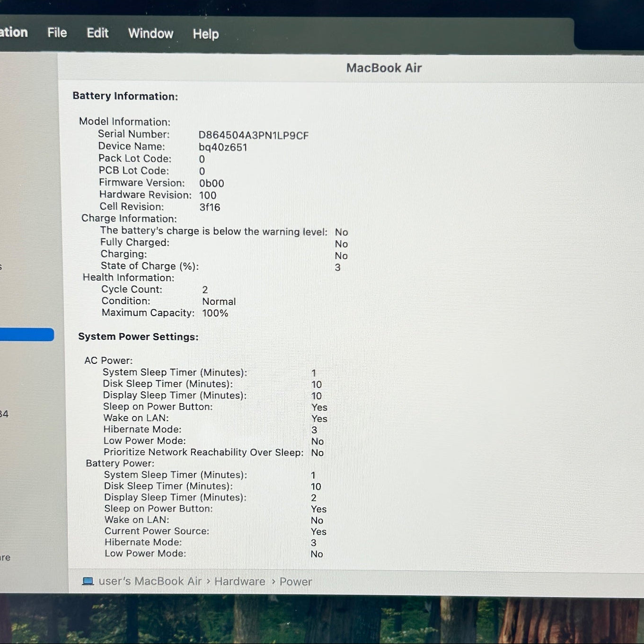Select the Power breadcrumb in the path bar
The image size is (644, 644).
pyautogui.click(x=295, y=582)
